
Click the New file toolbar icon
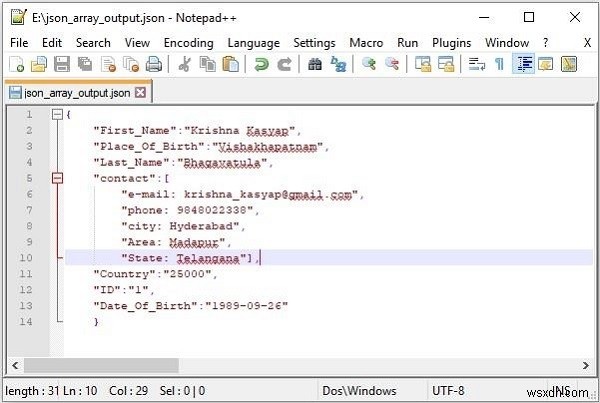(x=16, y=64)
